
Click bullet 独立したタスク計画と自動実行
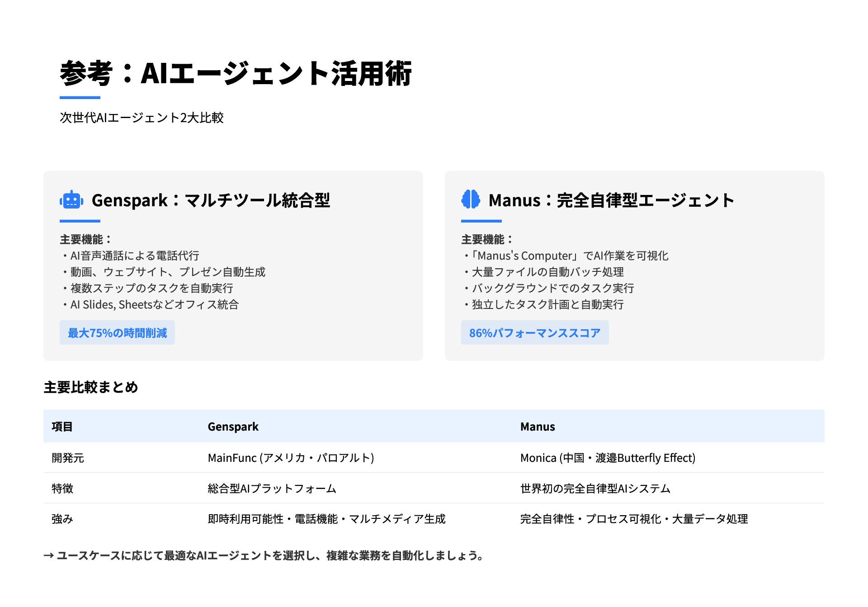coord(543,304)
